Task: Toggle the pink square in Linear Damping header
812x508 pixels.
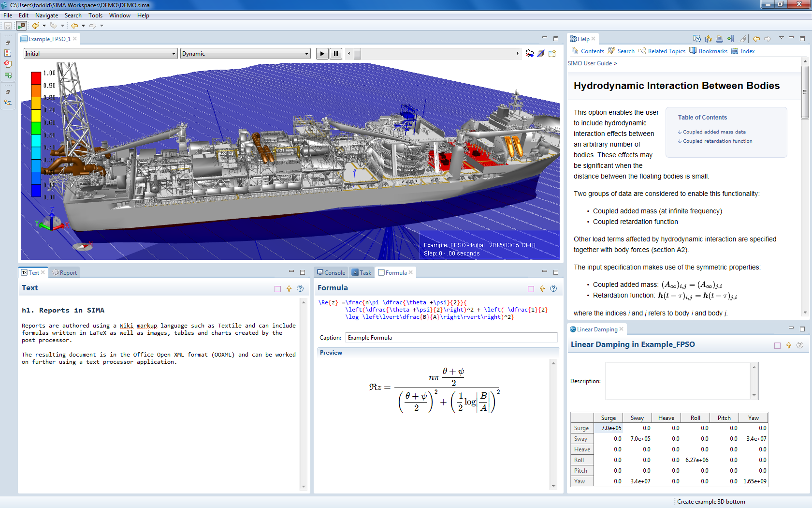Action: click(777, 345)
